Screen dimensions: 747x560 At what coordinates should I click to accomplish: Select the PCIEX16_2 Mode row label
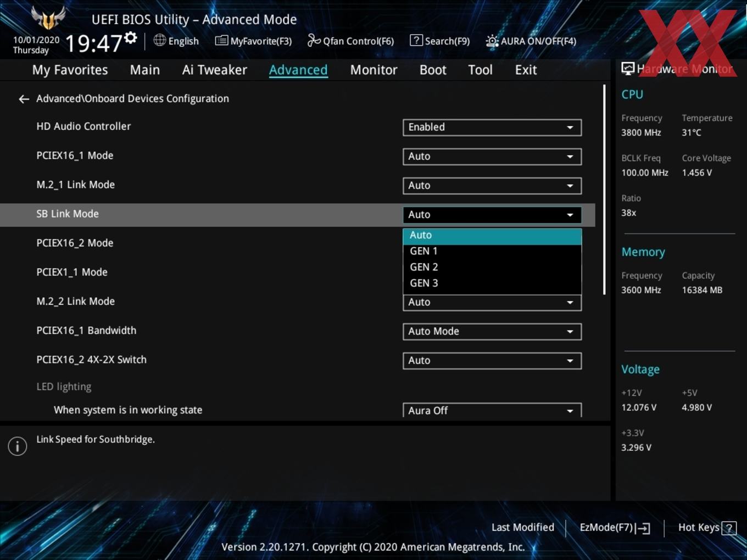click(x=75, y=243)
